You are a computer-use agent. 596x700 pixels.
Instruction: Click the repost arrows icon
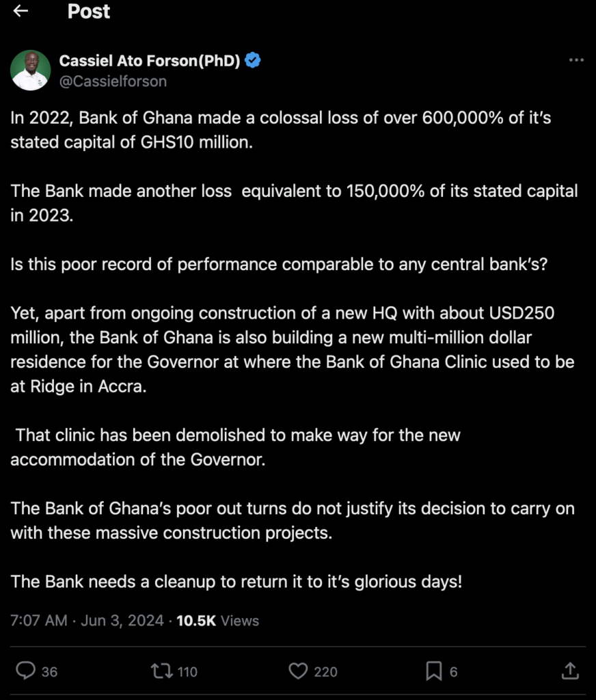(x=161, y=671)
